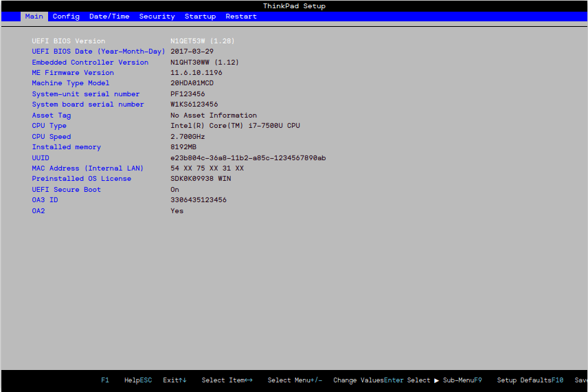The height and width of the screenshot is (392, 588).
Task: Select the OA2 label
Action: pyautogui.click(x=38, y=211)
